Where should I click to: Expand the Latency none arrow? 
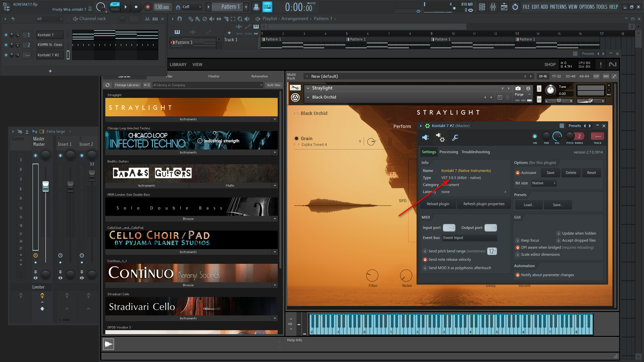pos(505,192)
